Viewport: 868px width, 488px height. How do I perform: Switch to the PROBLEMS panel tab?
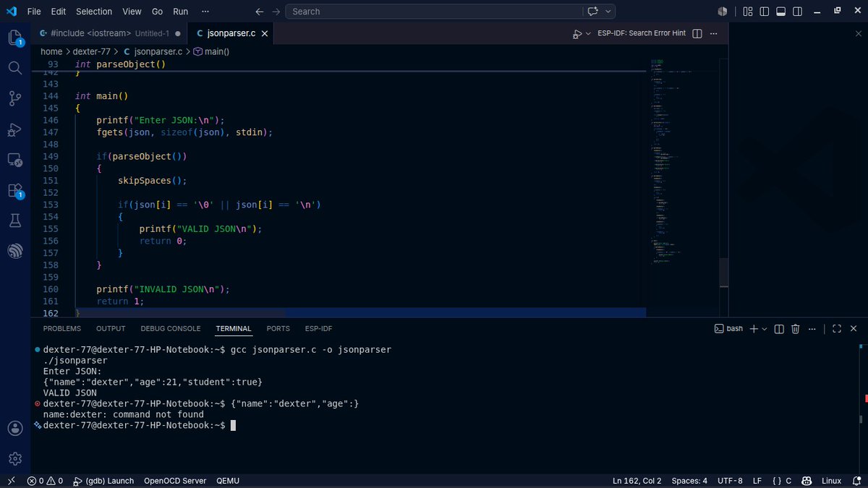(62, 328)
